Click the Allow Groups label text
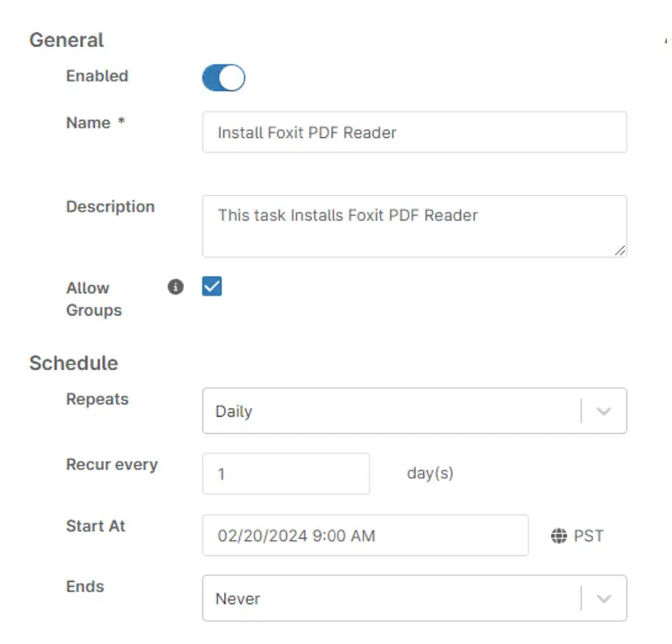The width and height of the screenshot is (672, 644). [x=93, y=299]
